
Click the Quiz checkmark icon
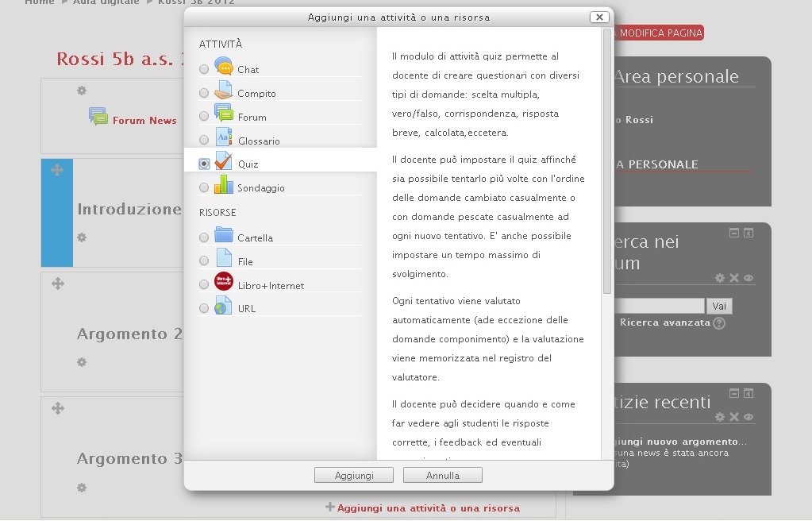(224, 162)
